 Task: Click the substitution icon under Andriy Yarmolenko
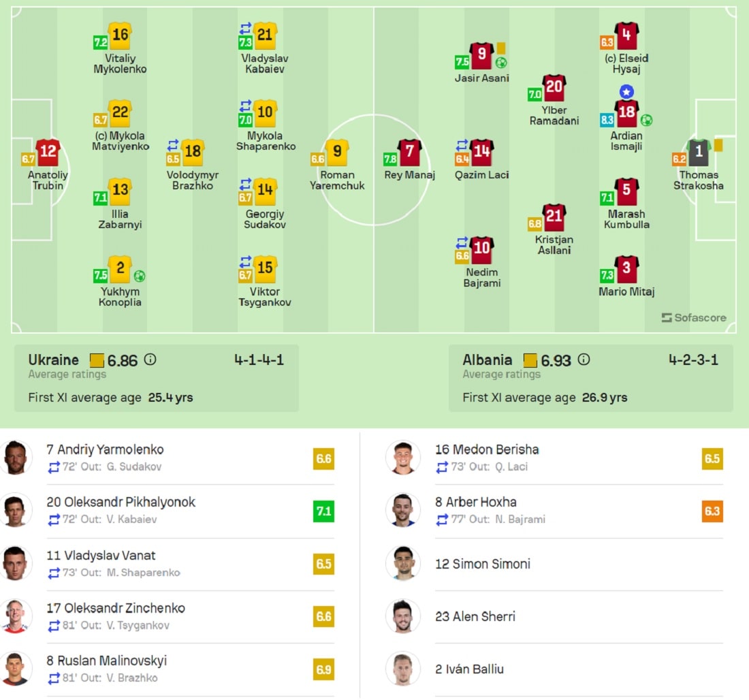54,467
